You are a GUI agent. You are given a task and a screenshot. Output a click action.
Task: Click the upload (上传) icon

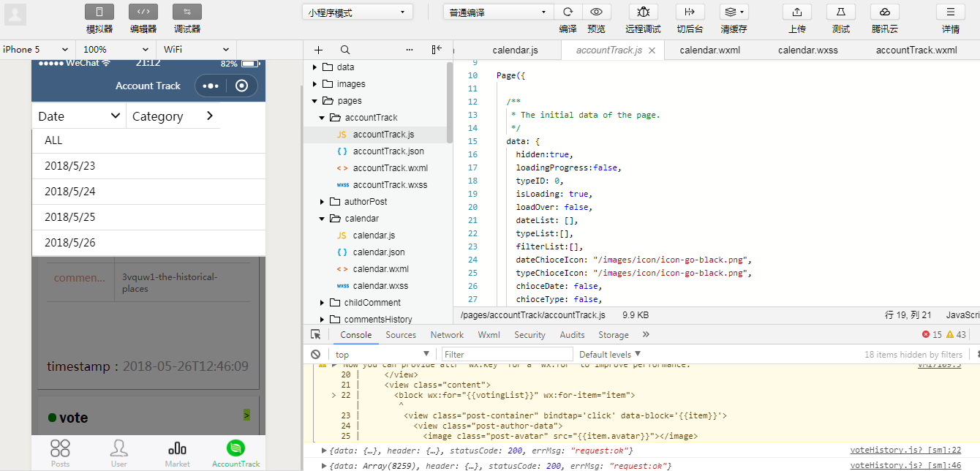797,12
